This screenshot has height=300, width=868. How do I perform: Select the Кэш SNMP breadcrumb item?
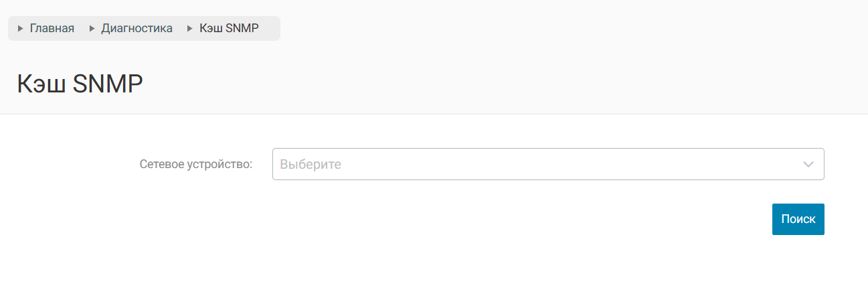coord(229,29)
